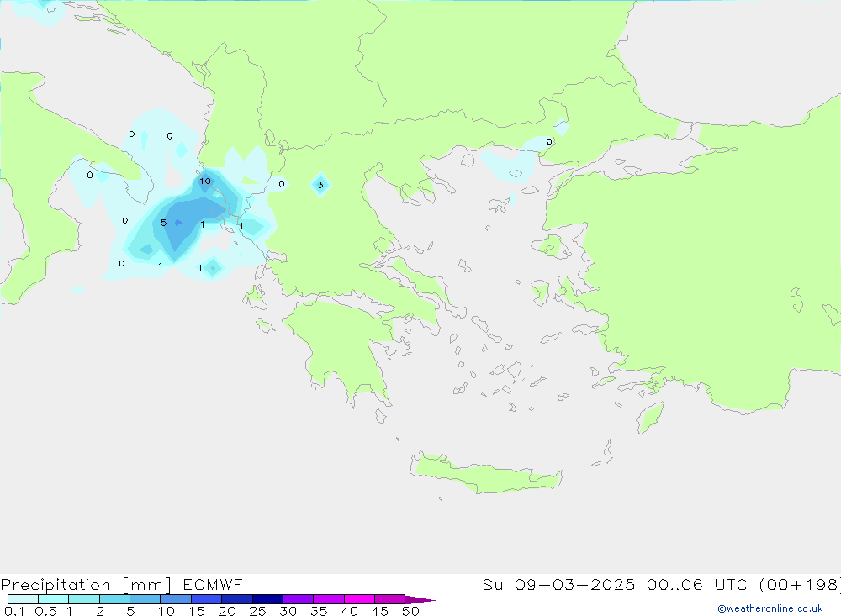This screenshot has height=616, width=841.
Task: Click the island of Rhodes on the map
Action: (649, 418)
